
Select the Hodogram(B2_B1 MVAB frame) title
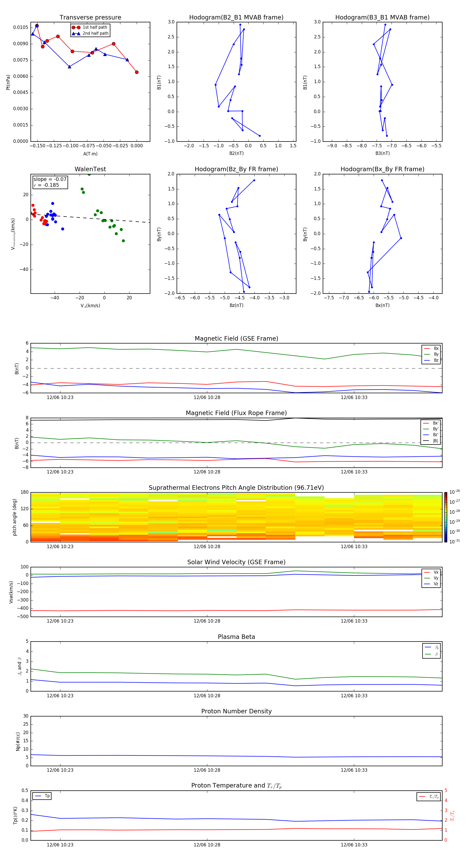click(x=236, y=18)
